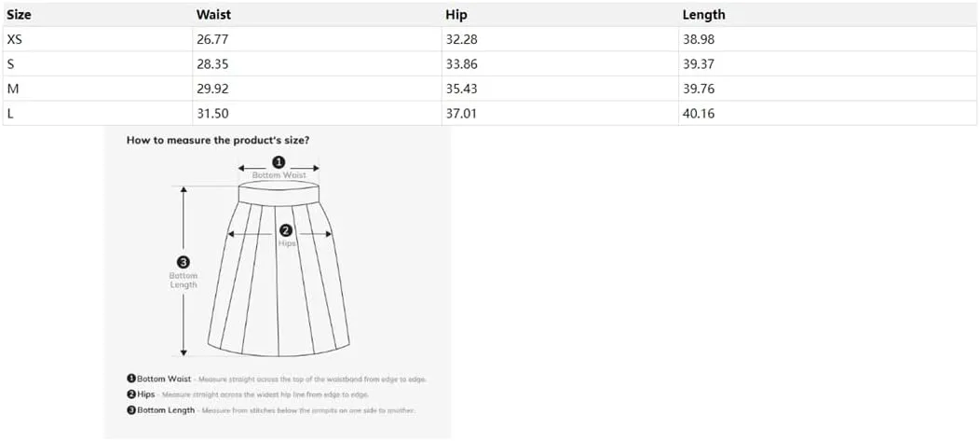This screenshot has height=441, width=980.
Task: Click the M size row label
Action: pyautogui.click(x=12, y=89)
